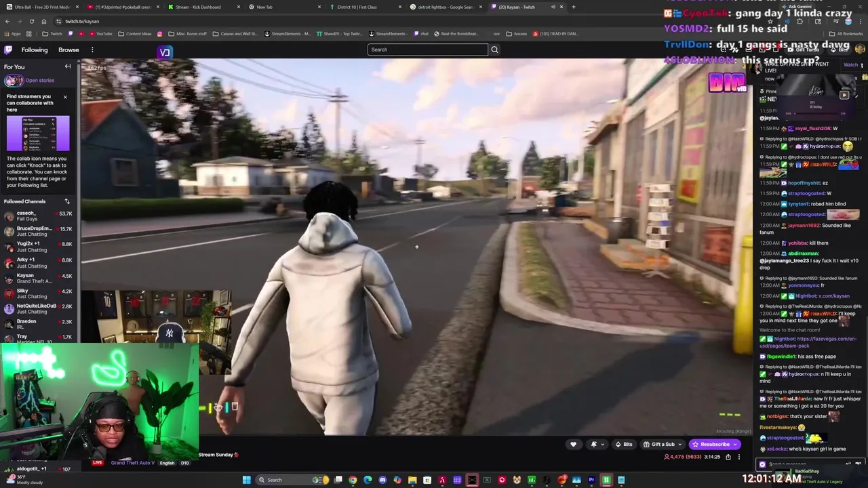Click the Resubscribe dropdown button
This screenshot has height=488, width=868.
point(715,445)
